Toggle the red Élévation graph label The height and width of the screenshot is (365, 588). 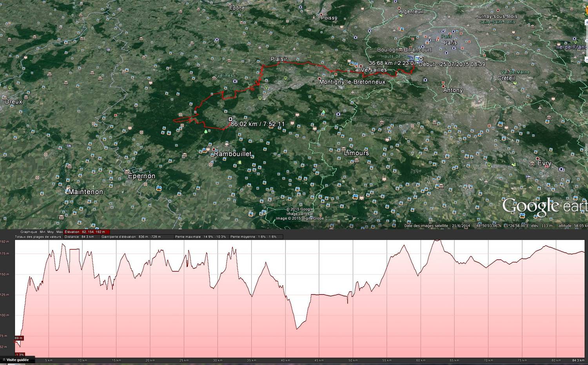(87, 232)
